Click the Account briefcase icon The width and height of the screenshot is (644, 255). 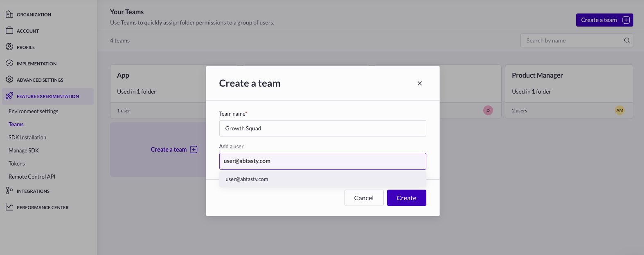[x=9, y=31]
